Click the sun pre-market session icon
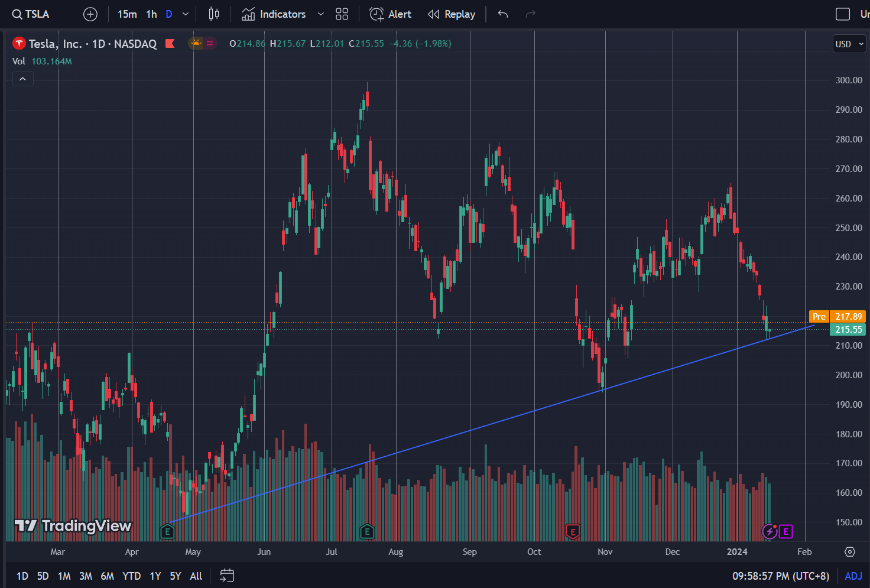 [196, 43]
